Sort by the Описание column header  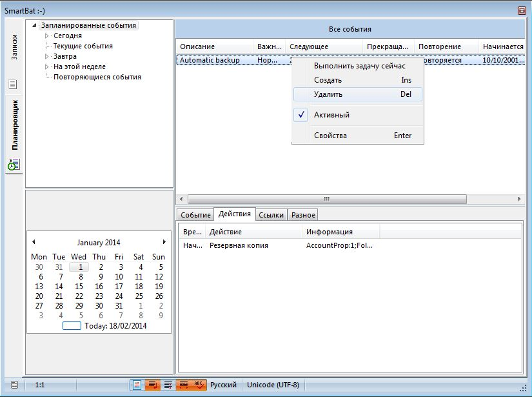click(x=215, y=46)
